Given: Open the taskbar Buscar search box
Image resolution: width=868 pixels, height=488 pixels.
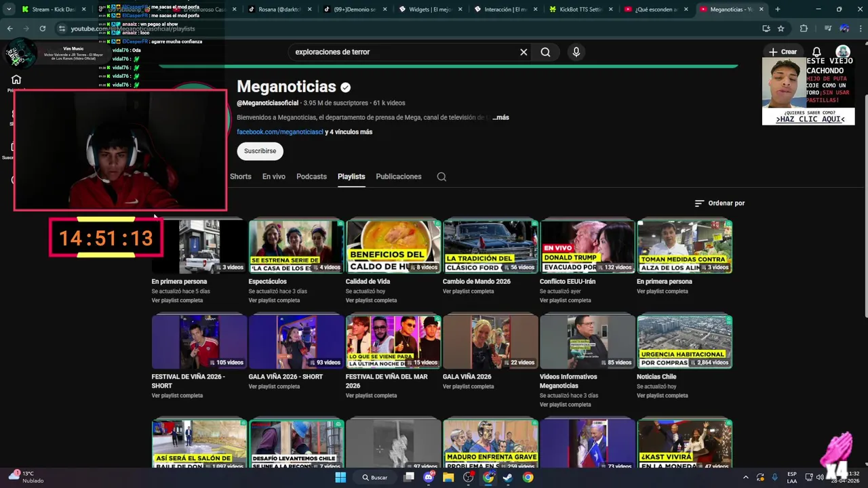Looking at the screenshot, I should pyautogui.click(x=374, y=477).
